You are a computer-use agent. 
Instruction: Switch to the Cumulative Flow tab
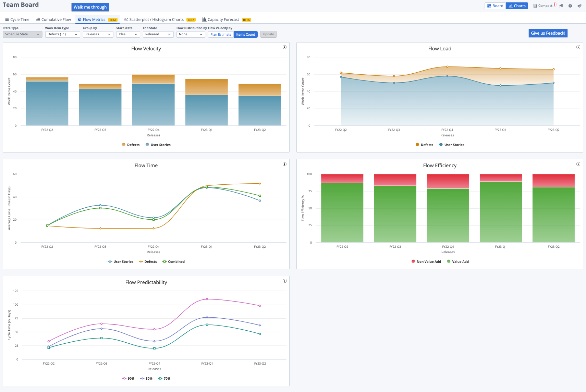click(x=53, y=20)
